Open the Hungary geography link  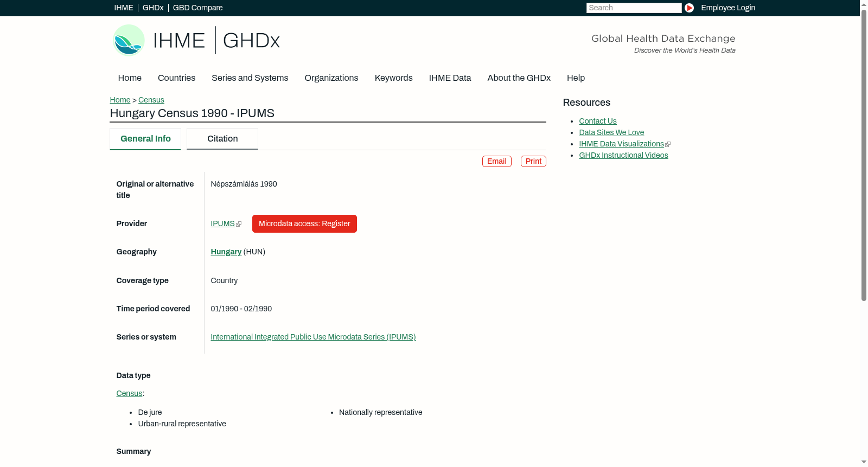point(226,252)
